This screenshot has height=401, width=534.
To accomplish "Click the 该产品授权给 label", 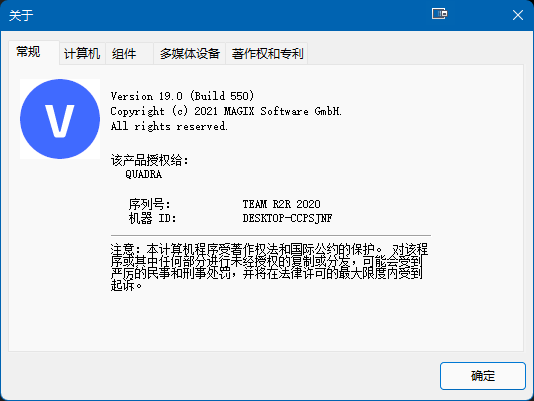I will click(x=150, y=160).
